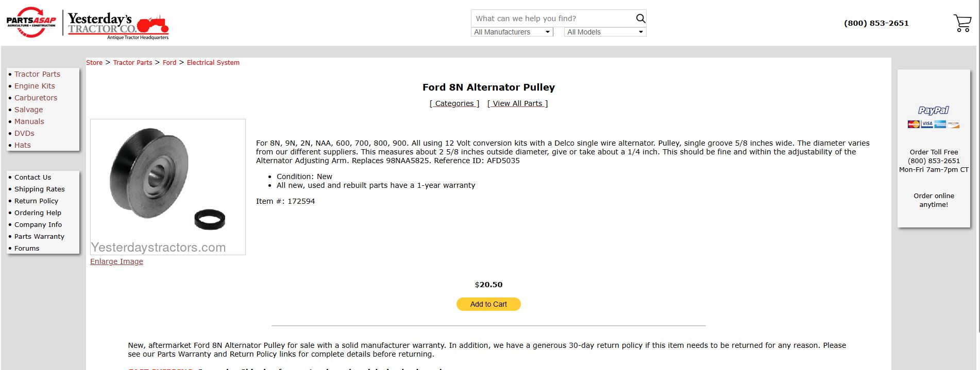Click the Enlarge Image link
Screen dimensions: 980x370
[116, 261]
